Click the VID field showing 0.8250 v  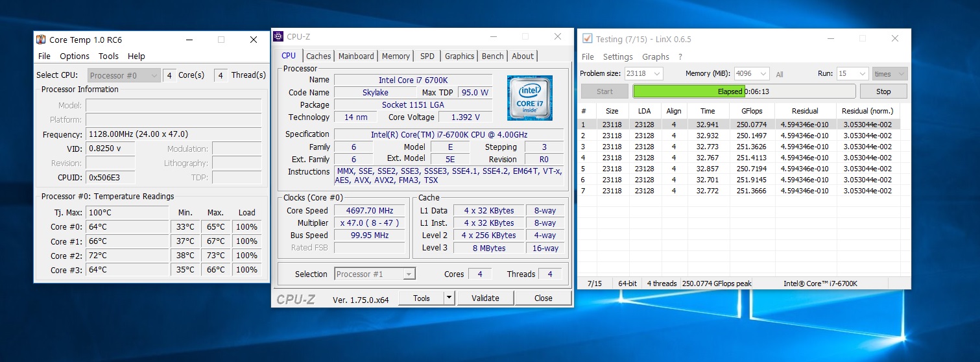click(x=110, y=149)
